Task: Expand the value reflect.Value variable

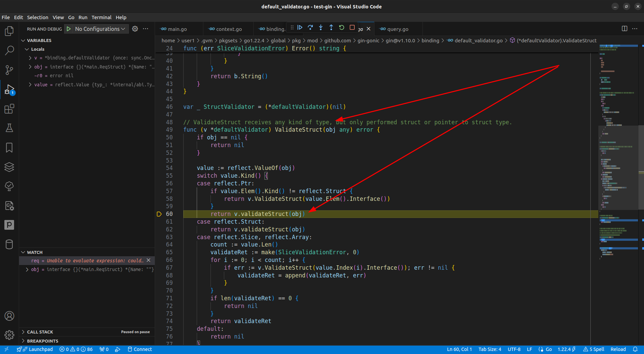Action: pyautogui.click(x=30, y=85)
